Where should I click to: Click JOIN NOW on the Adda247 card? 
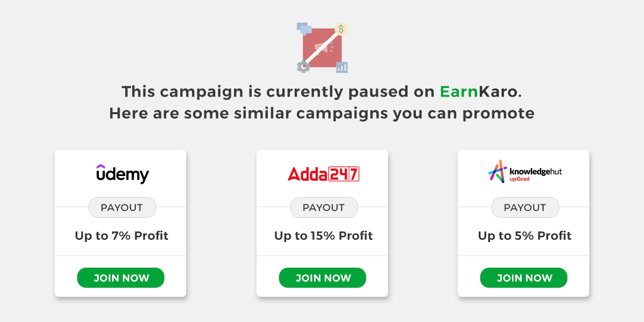[x=322, y=277]
